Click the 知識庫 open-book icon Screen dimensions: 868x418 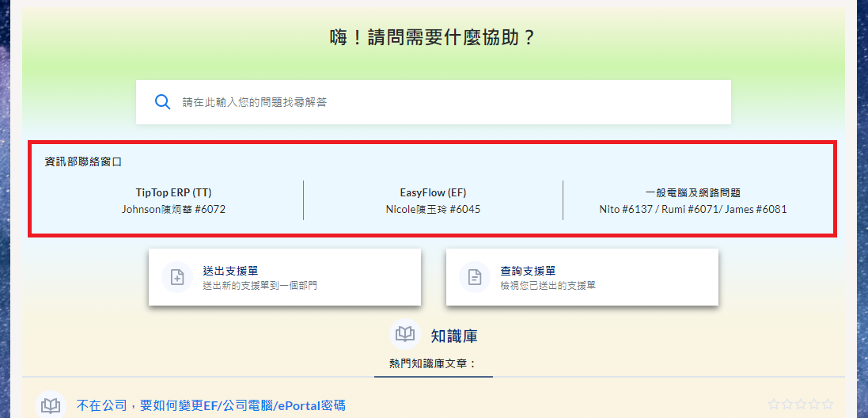[x=405, y=335]
